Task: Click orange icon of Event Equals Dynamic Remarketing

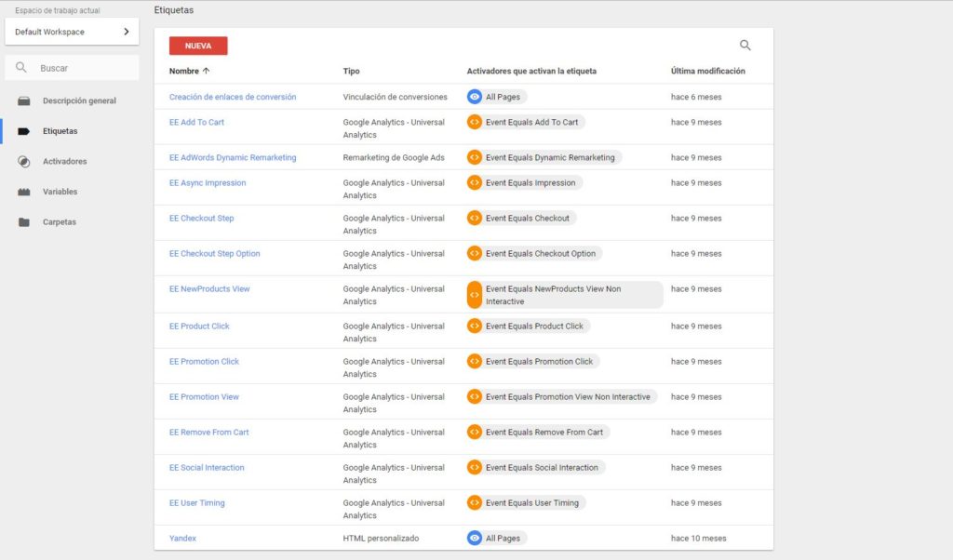Action: coord(475,157)
